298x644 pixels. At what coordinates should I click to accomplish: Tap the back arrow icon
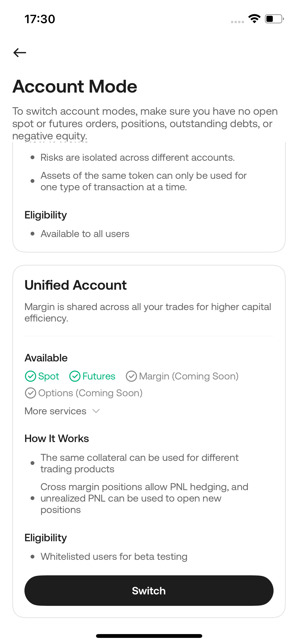click(20, 53)
